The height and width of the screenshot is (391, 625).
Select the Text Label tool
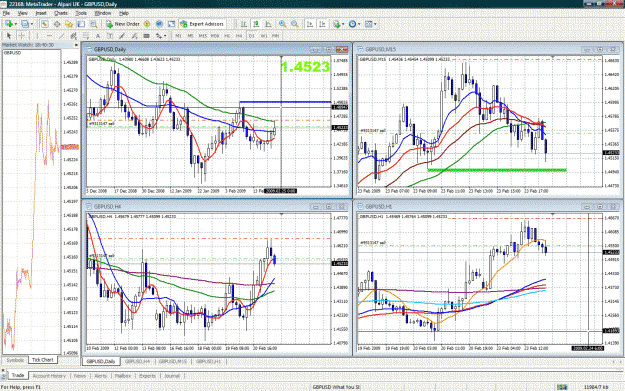(x=110, y=36)
